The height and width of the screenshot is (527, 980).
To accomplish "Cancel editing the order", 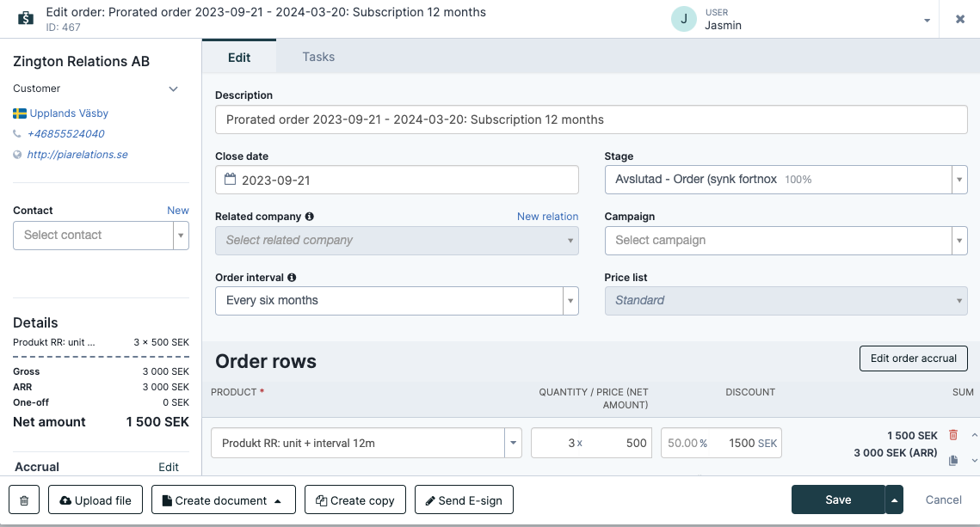I will click(x=943, y=499).
